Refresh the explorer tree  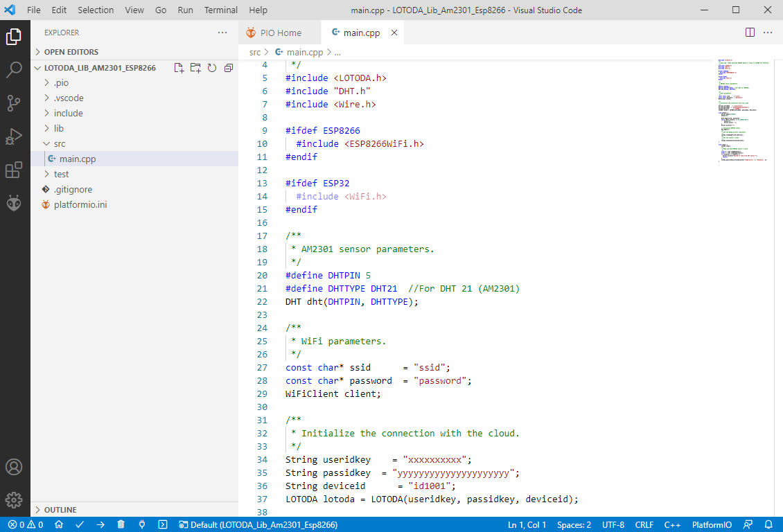212,68
